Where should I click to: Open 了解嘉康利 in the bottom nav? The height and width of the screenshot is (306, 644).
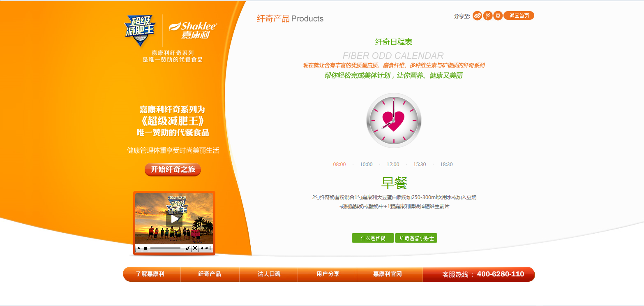(150, 274)
